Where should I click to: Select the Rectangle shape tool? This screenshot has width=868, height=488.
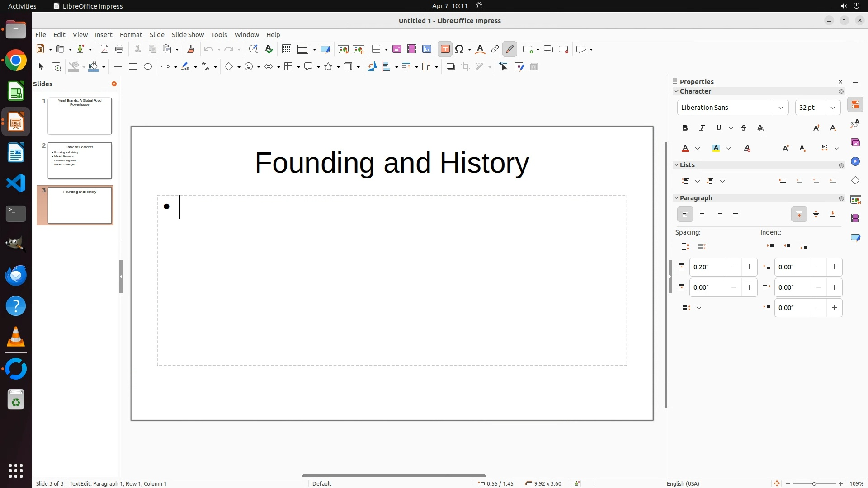pos(133,67)
